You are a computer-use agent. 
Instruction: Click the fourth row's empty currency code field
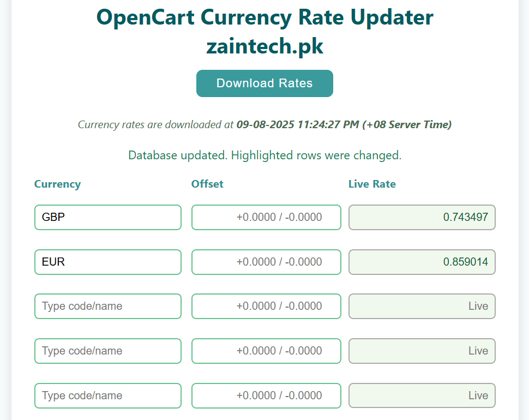coord(107,351)
